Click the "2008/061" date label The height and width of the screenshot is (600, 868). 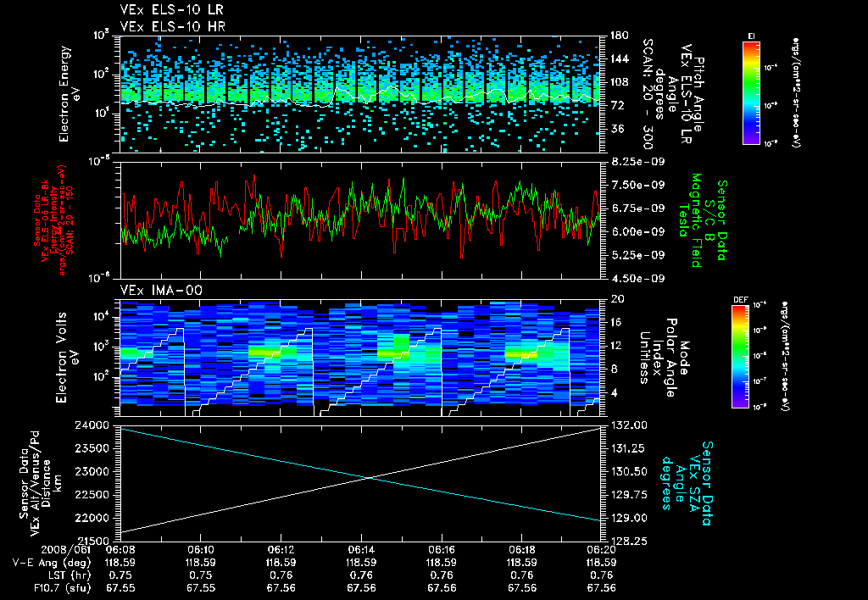[x=66, y=550]
